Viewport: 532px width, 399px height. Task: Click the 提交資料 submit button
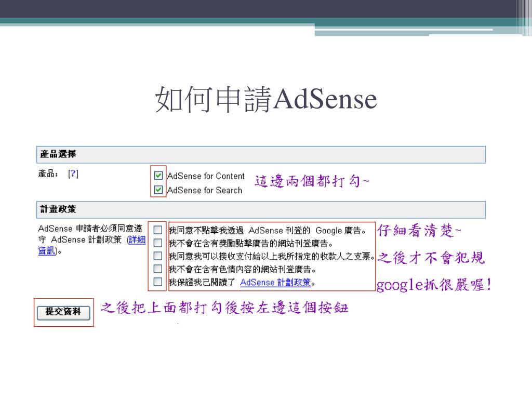[63, 312]
